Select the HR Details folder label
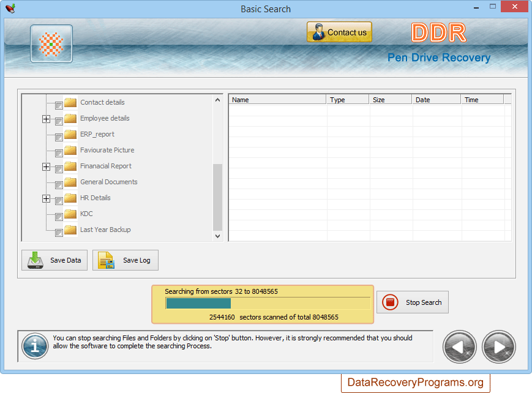The image size is (532, 393). 96,198
